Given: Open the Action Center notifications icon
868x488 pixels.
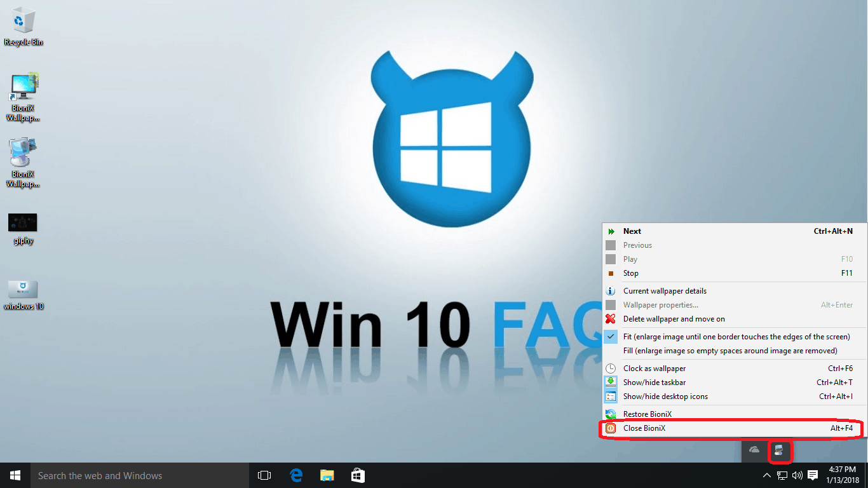Looking at the screenshot, I should tap(813, 475).
